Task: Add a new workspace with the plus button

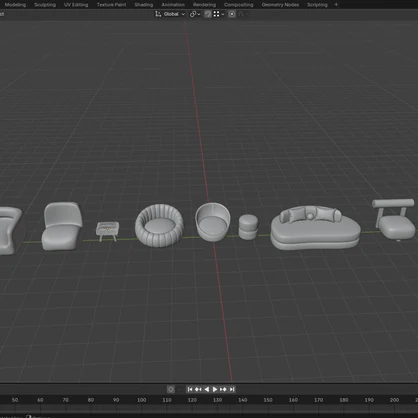Action: pyautogui.click(x=336, y=5)
